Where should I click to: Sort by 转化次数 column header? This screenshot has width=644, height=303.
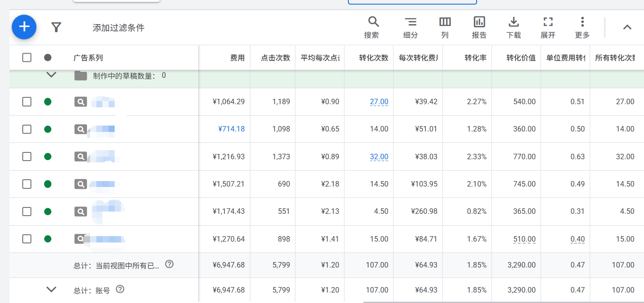click(x=374, y=58)
